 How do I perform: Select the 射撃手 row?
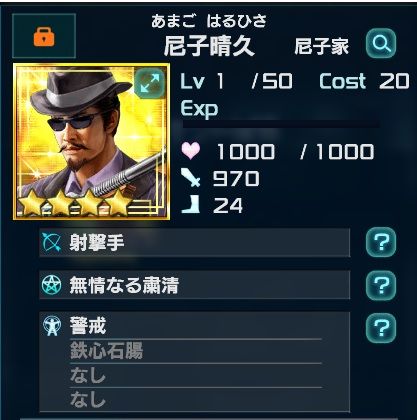(x=195, y=242)
